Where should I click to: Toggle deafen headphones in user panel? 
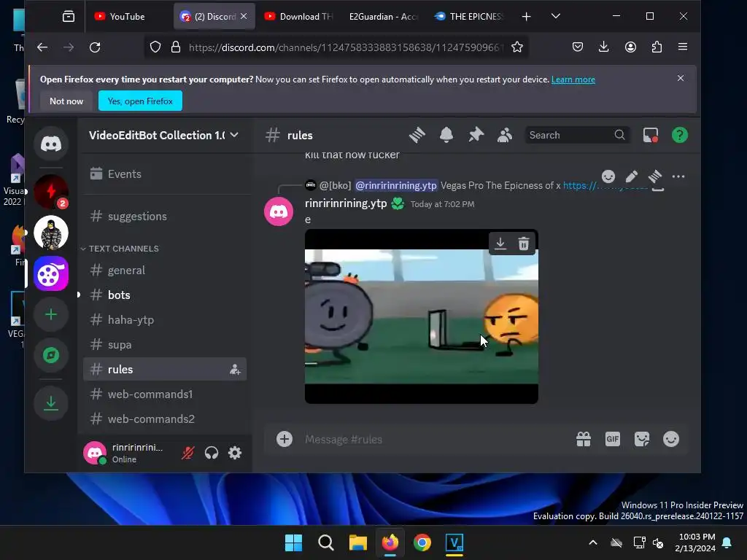pyautogui.click(x=212, y=453)
